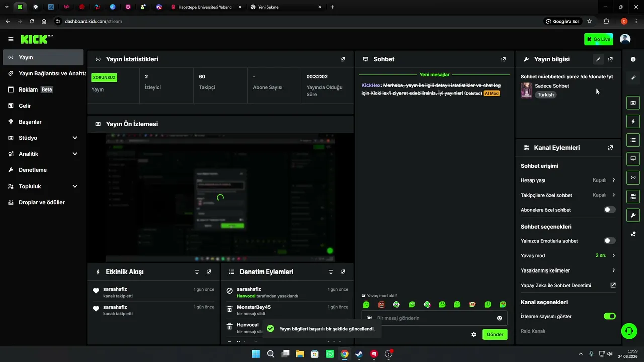Open Takipçilere özel sohbet setting chevron
The image size is (644, 362).
[x=614, y=195]
